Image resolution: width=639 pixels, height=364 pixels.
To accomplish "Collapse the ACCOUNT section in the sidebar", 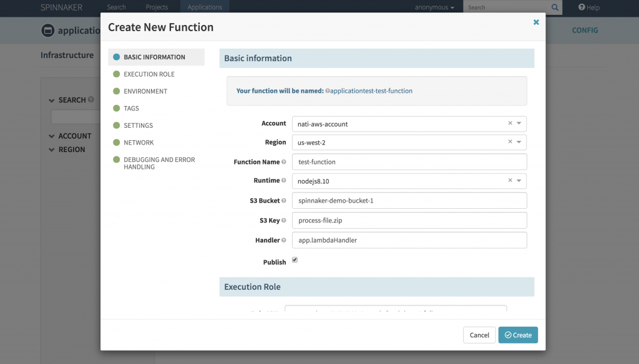I will 52,136.
